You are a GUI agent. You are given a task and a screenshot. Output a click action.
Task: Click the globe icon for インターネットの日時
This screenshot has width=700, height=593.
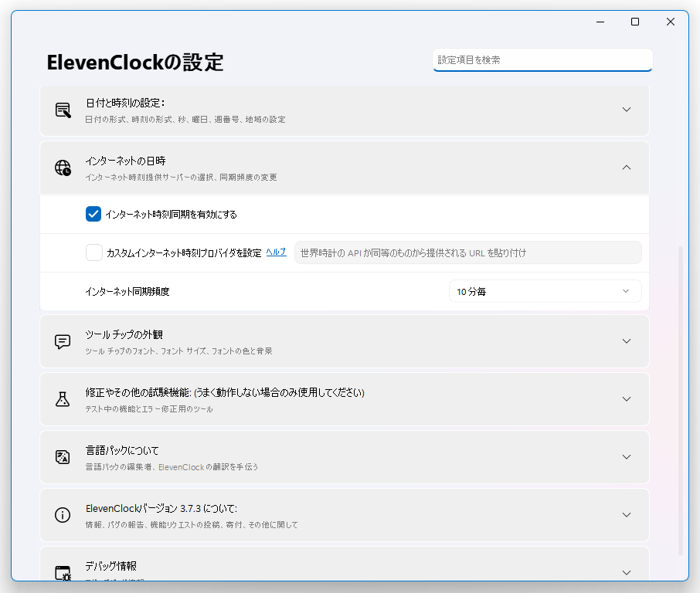pos(63,168)
